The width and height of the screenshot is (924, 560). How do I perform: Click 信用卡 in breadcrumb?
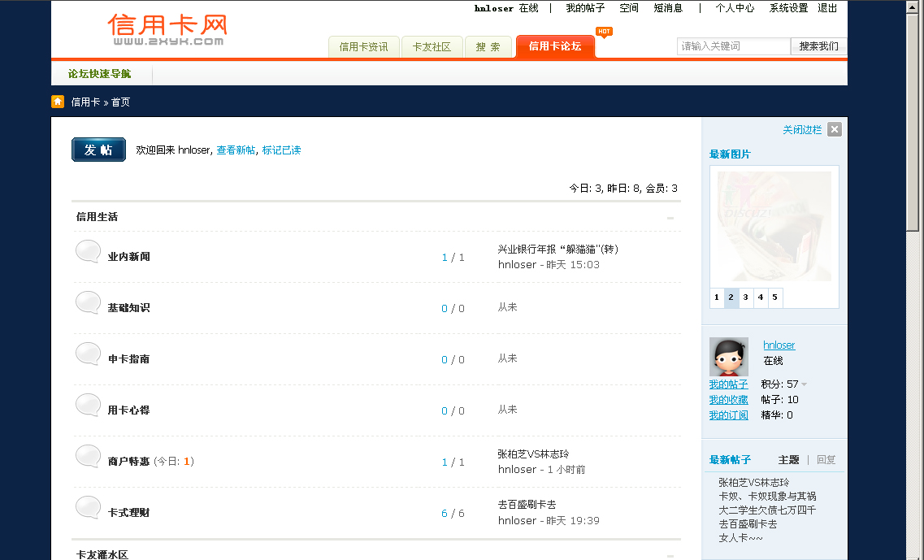point(85,102)
